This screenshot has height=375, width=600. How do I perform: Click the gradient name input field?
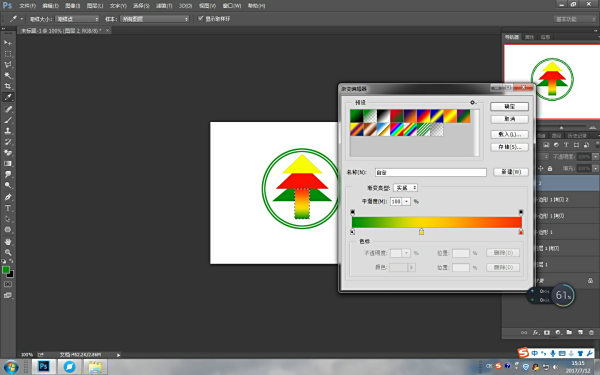[430, 173]
